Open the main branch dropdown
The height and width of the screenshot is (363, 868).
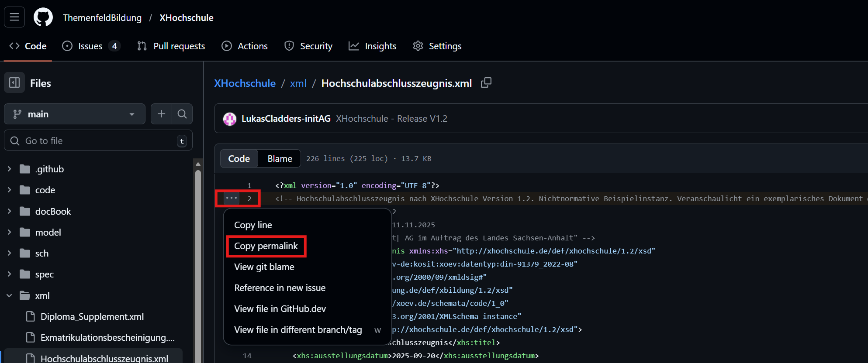pos(75,114)
